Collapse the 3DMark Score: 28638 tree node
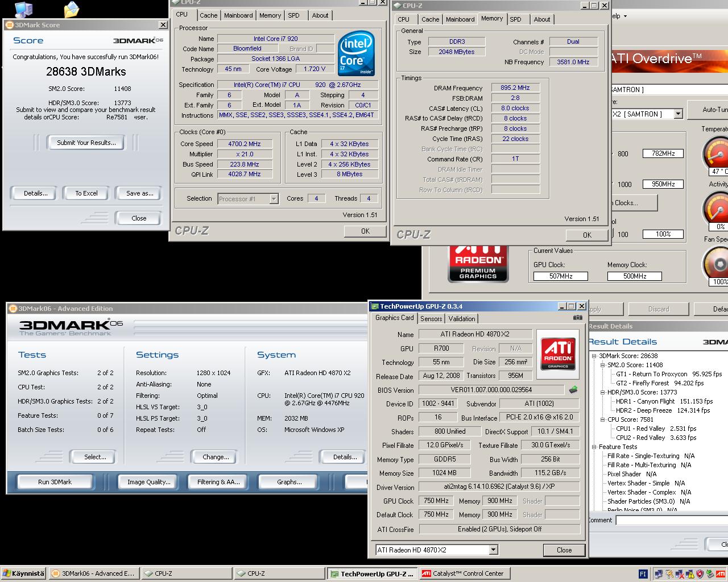The height and width of the screenshot is (582, 728). [594, 356]
